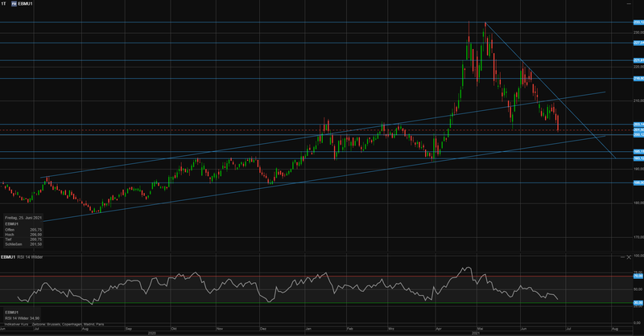The height and width of the screenshot is (336, 644).
Task: Select the descending trendline from the May peak
Action: (x=547, y=88)
